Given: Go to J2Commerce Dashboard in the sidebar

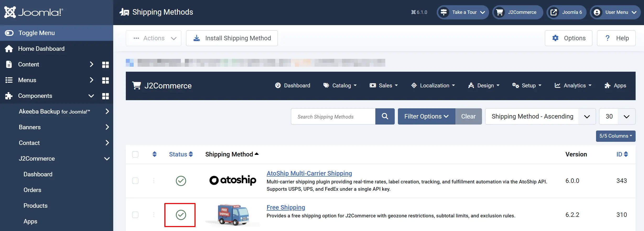Looking at the screenshot, I should click(38, 174).
